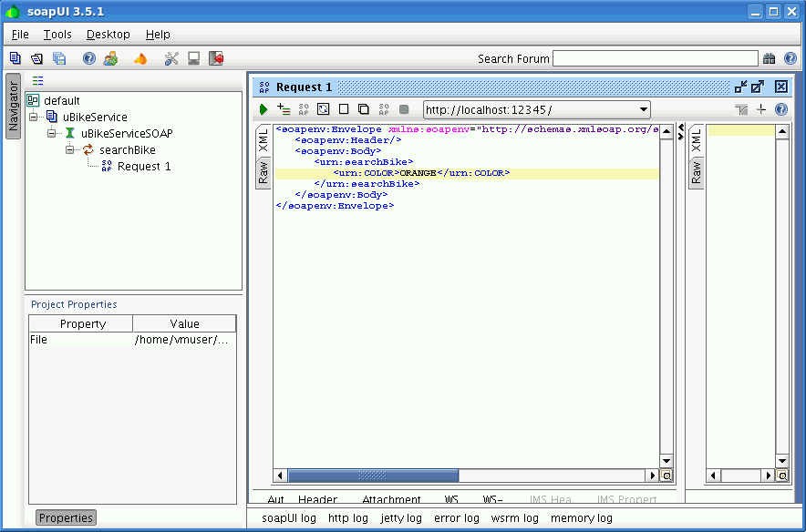The width and height of the screenshot is (806, 532).
Task: Select searchBike operation tree label
Action: coord(128,150)
